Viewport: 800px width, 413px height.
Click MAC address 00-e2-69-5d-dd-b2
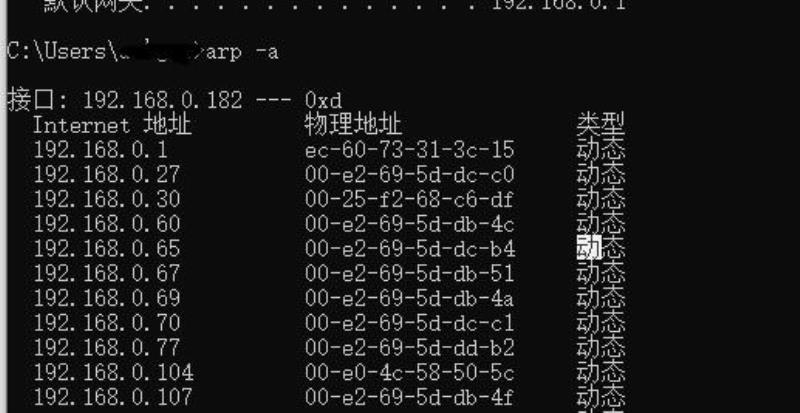(x=409, y=348)
